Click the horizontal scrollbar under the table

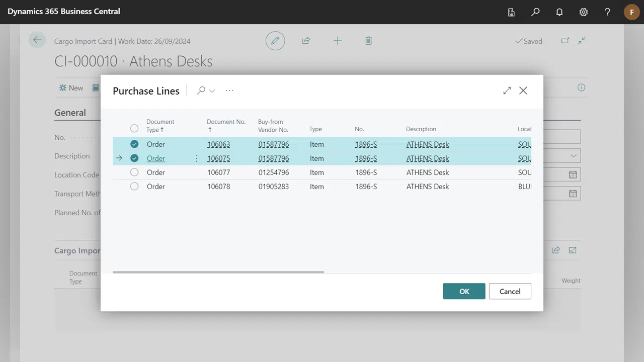click(218, 272)
